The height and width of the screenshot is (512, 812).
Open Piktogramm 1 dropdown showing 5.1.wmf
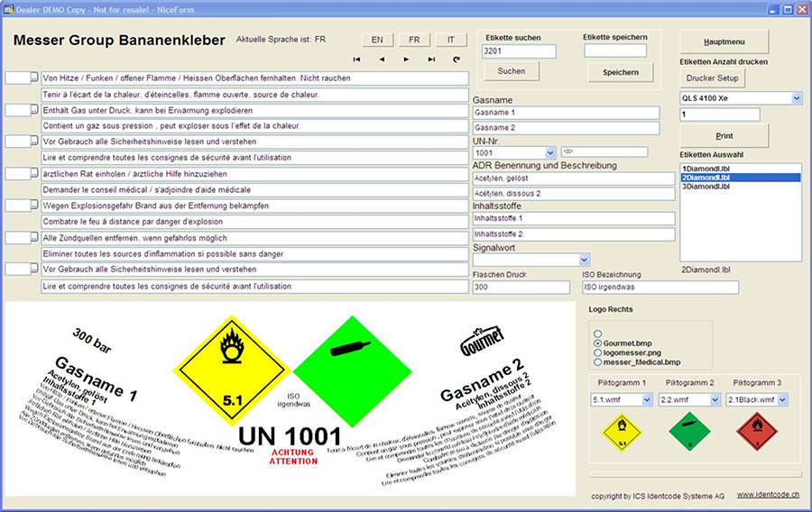647,399
